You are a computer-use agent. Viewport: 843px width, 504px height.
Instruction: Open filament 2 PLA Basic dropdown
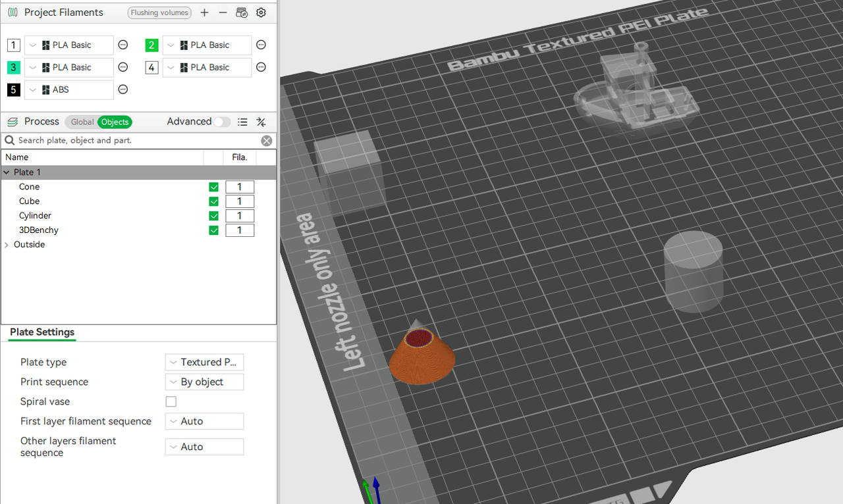click(207, 45)
